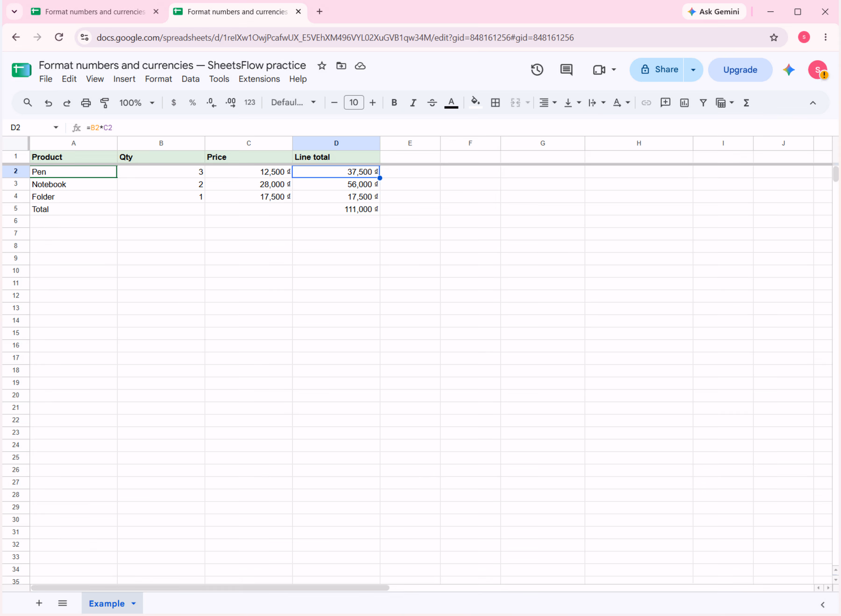
Task: Expand merge type dropdown arrow
Action: (527, 103)
